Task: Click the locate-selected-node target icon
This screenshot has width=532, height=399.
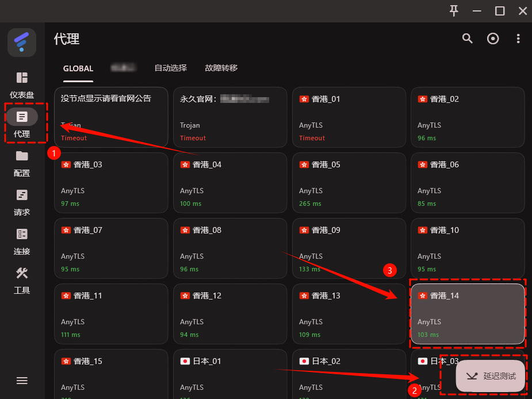Action: click(493, 39)
